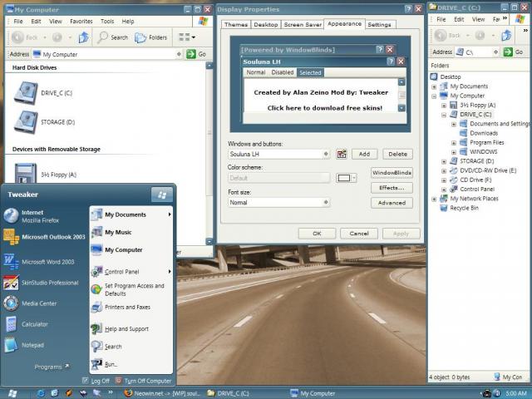Click the Add button for skins
This screenshot has width=532, height=399.
click(x=364, y=154)
